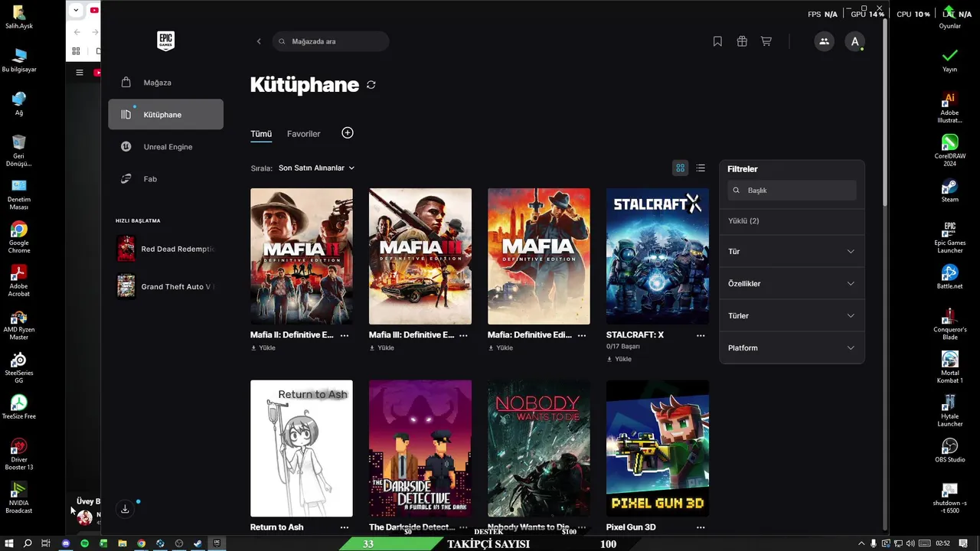Open the Fab section

click(165, 179)
